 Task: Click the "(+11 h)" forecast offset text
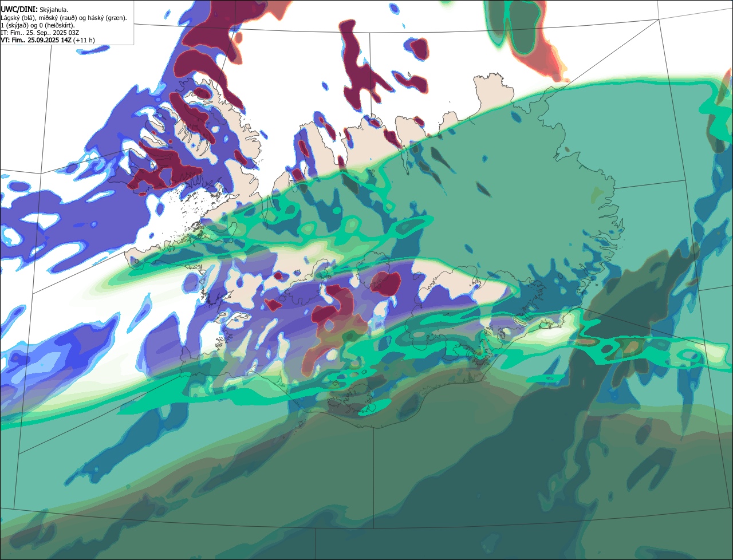(x=84, y=40)
